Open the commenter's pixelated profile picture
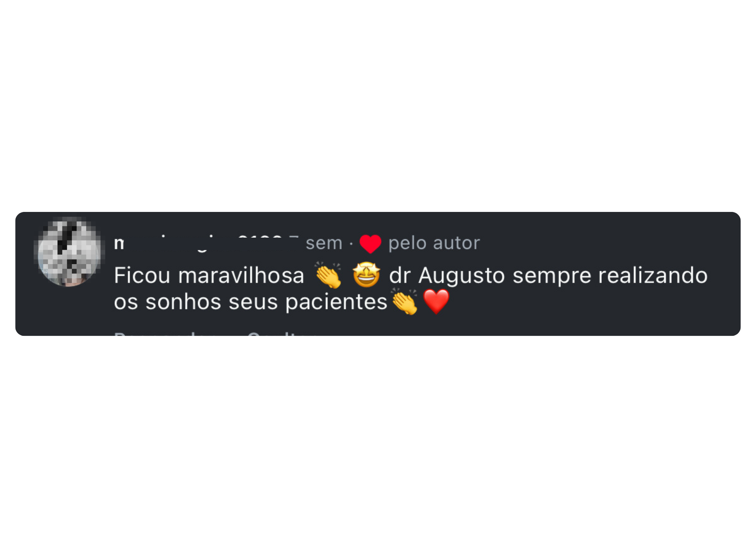 pos(69,252)
